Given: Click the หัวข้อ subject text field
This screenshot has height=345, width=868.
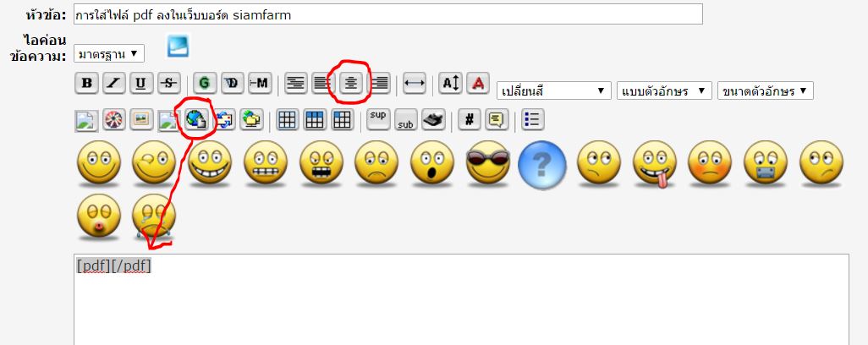Looking at the screenshot, I should (388, 14).
